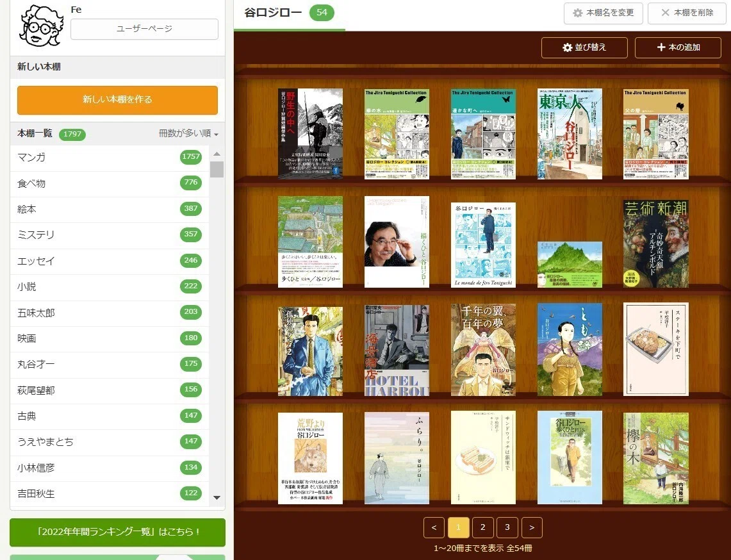Viewport: 731px width, 560px height.
Task: Create a new shelf with 新しい本棚を作る
Action: tap(117, 100)
